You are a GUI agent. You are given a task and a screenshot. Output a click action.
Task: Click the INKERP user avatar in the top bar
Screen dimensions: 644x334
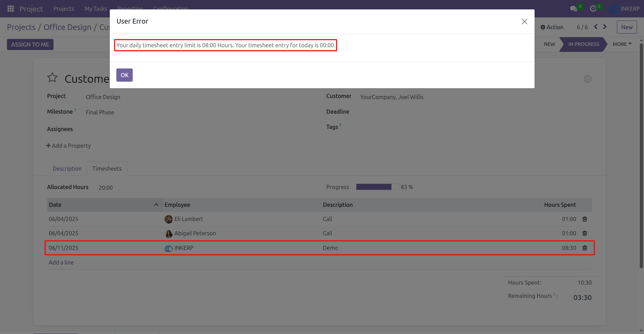click(614, 9)
